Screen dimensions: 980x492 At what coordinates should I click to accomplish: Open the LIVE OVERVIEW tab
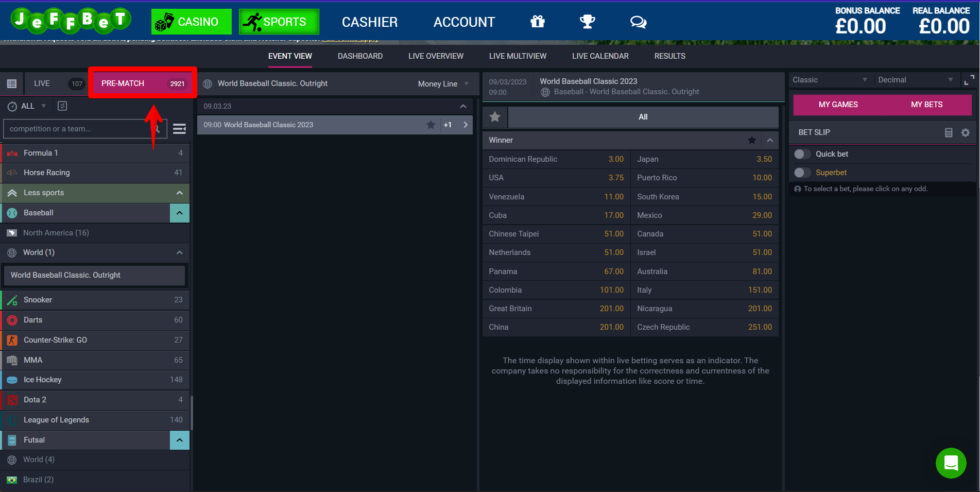[x=436, y=56]
